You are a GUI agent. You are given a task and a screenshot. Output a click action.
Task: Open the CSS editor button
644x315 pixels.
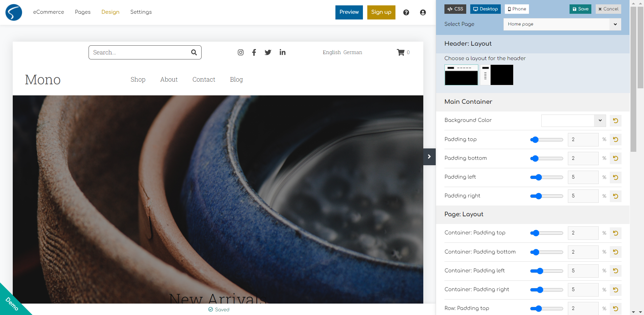455,9
